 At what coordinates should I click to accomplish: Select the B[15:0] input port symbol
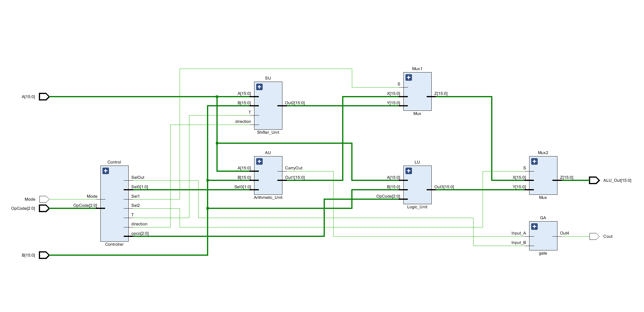click(44, 255)
